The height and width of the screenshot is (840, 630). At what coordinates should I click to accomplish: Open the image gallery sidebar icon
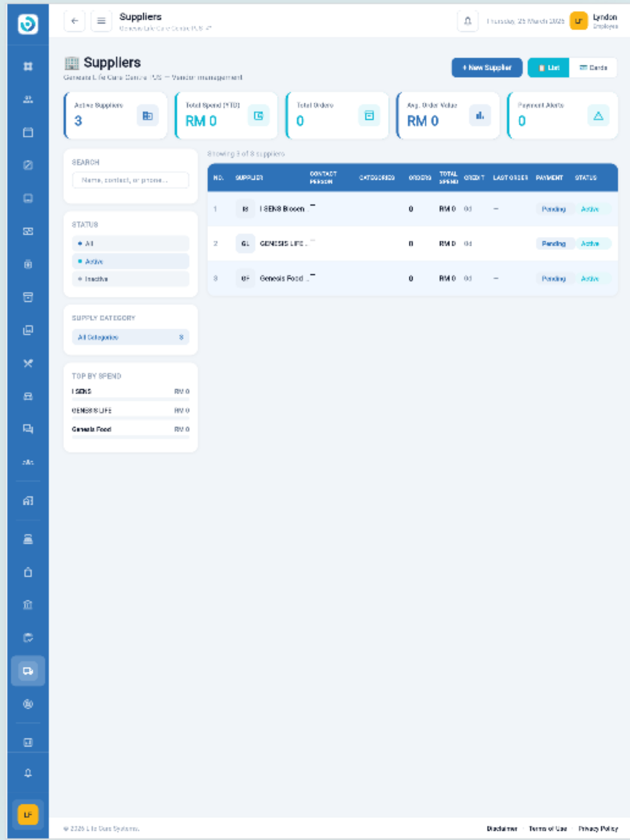click(x=28, y=330)
